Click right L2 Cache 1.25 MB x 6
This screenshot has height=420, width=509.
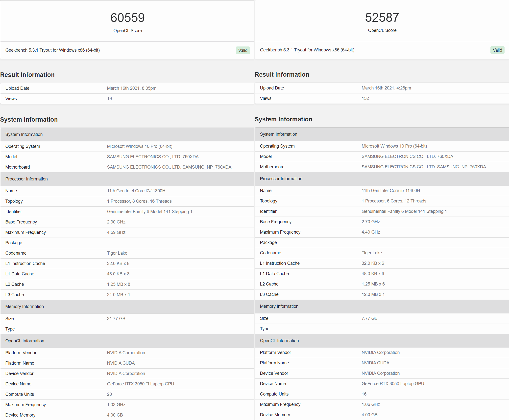click(x=373, y=284)
